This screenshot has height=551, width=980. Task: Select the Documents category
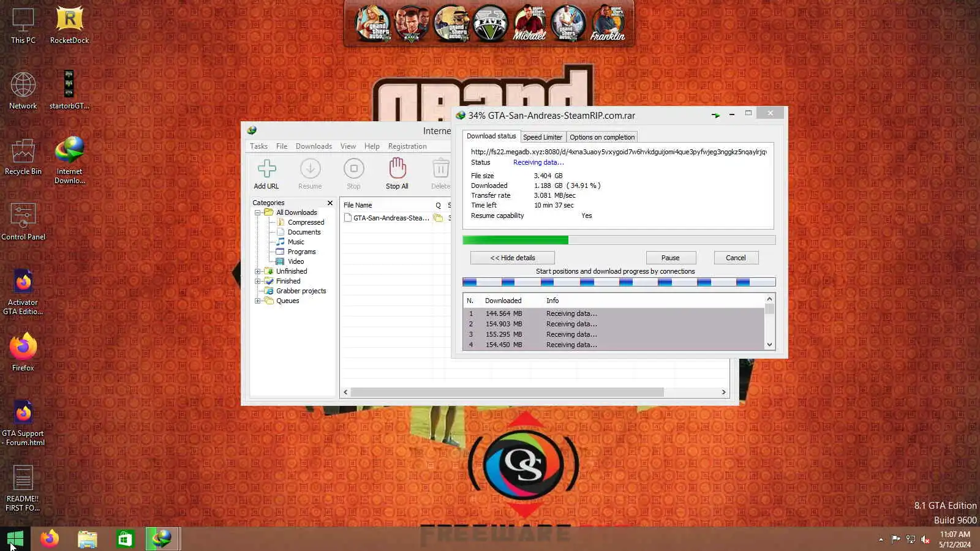[x=304, y=232]
